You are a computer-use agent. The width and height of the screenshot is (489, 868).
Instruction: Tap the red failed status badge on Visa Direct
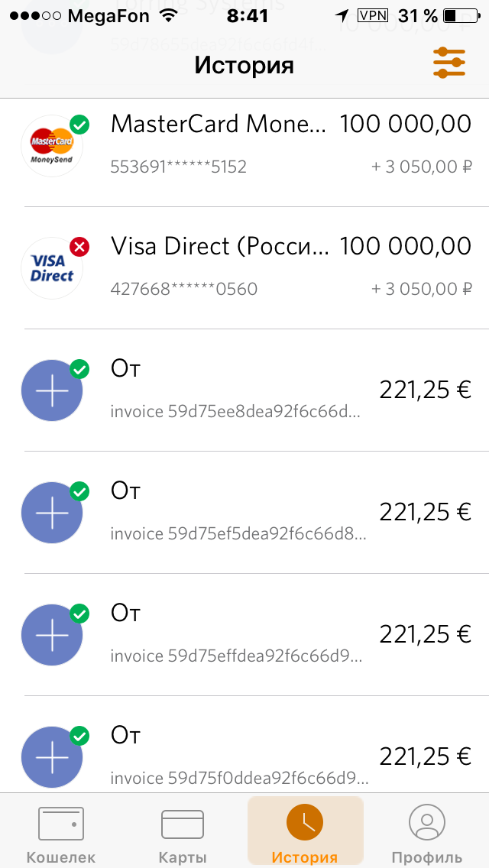[79, 247]
